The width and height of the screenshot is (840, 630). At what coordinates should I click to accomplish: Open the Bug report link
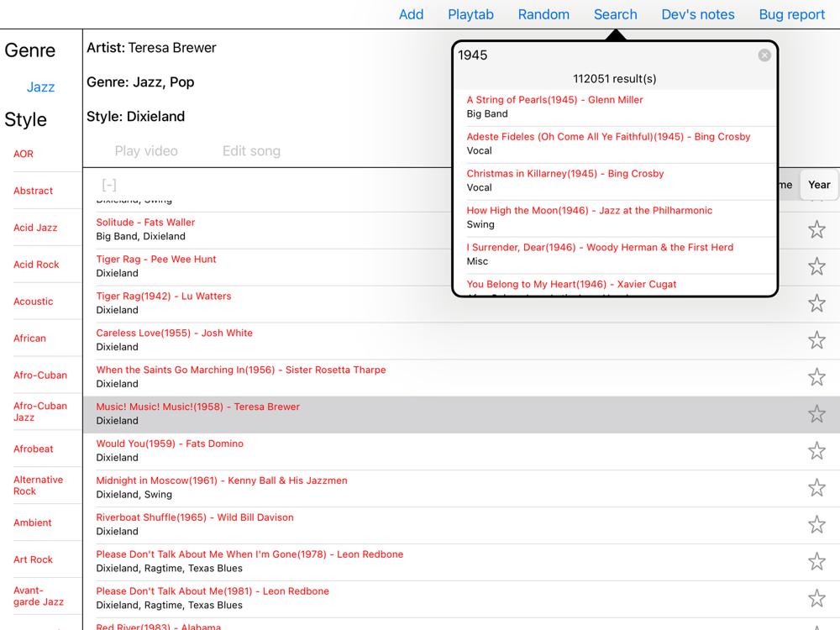click(791, 14)
